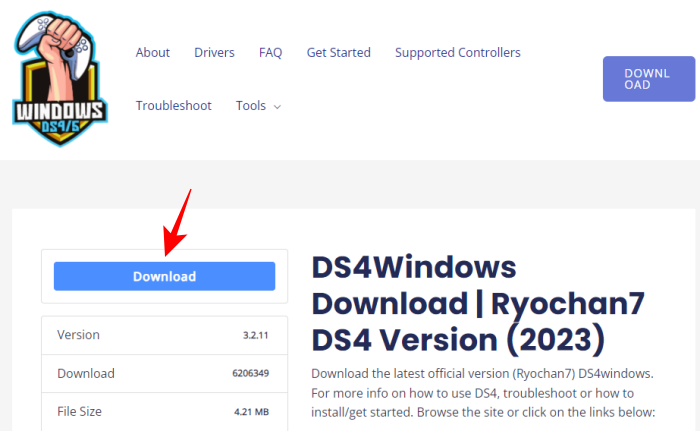Open the About page
Image resolution: width=700 pixels, height=431 pixels.
point(153,53)
